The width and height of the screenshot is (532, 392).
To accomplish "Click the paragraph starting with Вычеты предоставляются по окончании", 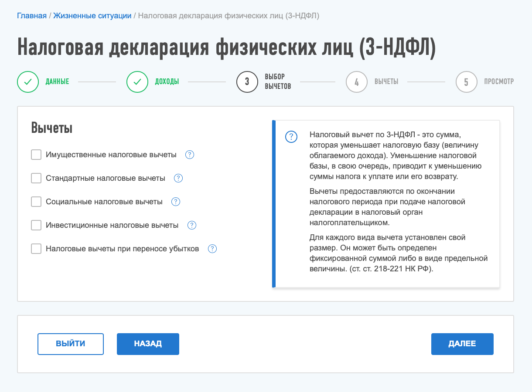I will click(388, 207).
